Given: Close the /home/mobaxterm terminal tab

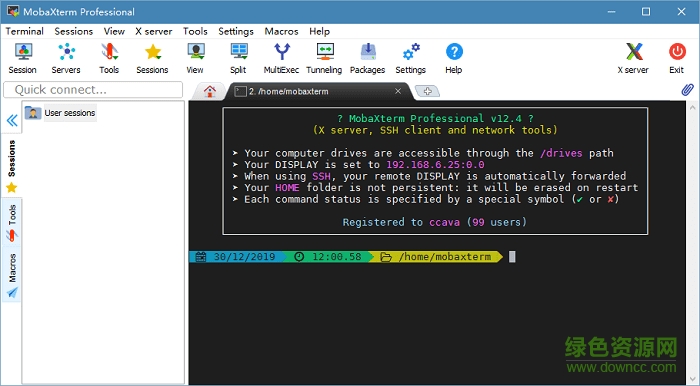Looking at the screenshot, I should coord(398,91).
